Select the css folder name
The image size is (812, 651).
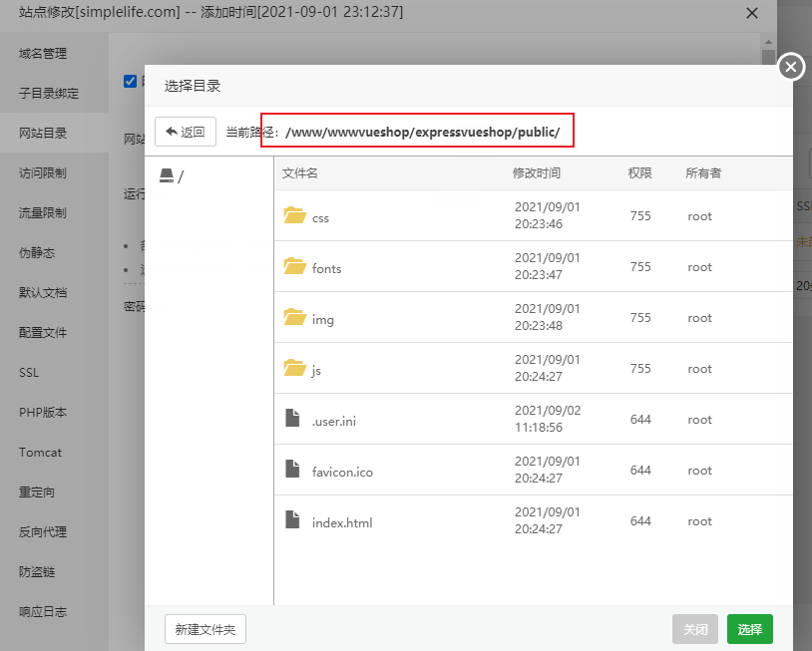point(320,218)
